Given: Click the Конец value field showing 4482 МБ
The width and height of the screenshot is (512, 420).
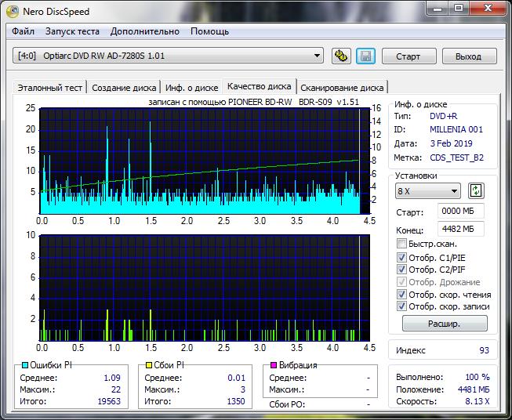Looking at the screenshot, I should (x=461, y=229).
